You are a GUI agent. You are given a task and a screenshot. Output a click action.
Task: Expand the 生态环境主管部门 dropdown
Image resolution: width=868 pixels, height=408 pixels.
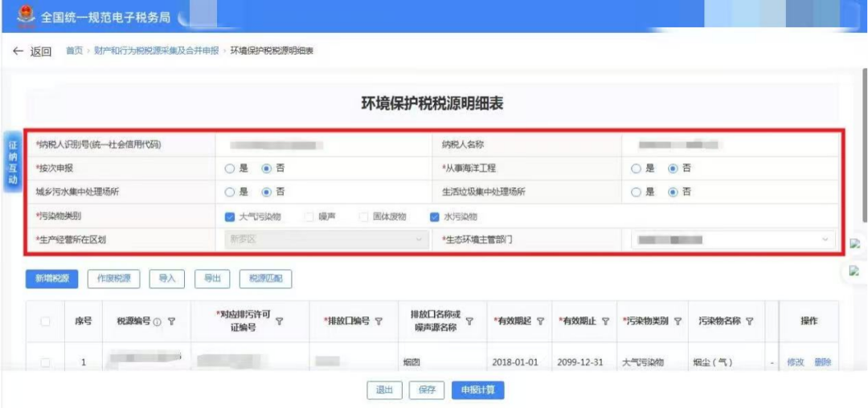825,239
